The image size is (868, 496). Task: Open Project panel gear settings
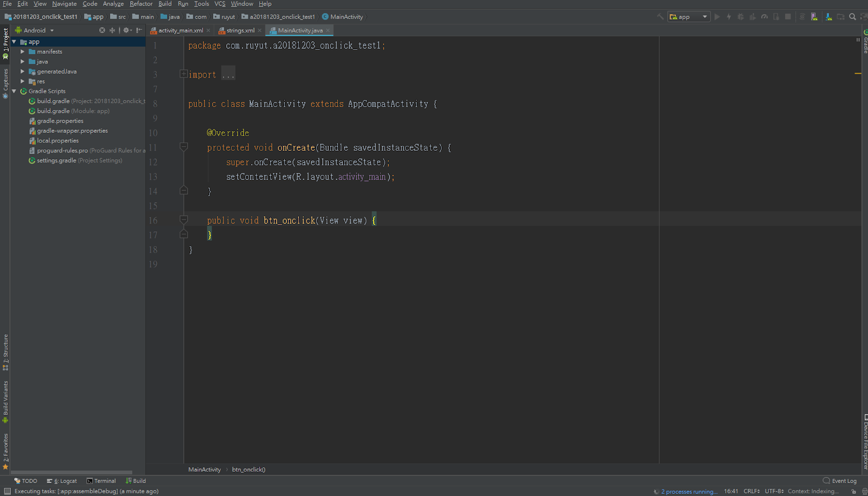tap(127, 30)
